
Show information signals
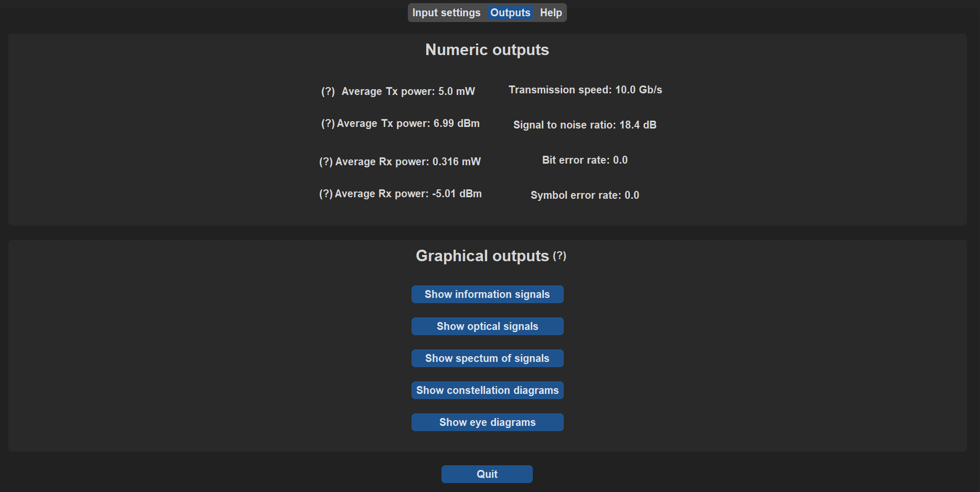[487, 294]
